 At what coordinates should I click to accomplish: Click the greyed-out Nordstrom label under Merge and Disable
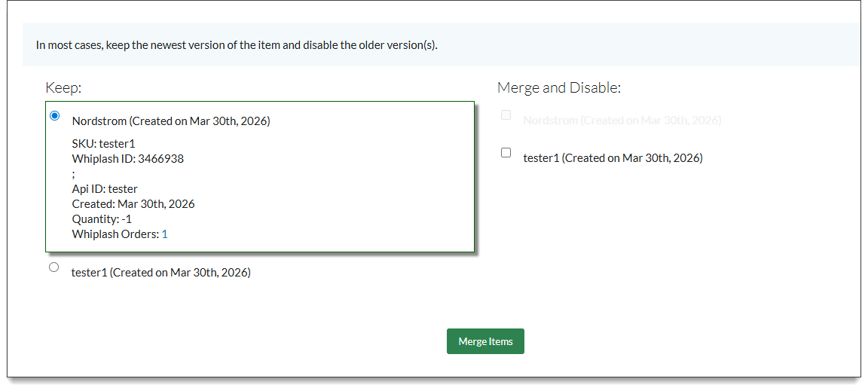click(x=622, y=121)
